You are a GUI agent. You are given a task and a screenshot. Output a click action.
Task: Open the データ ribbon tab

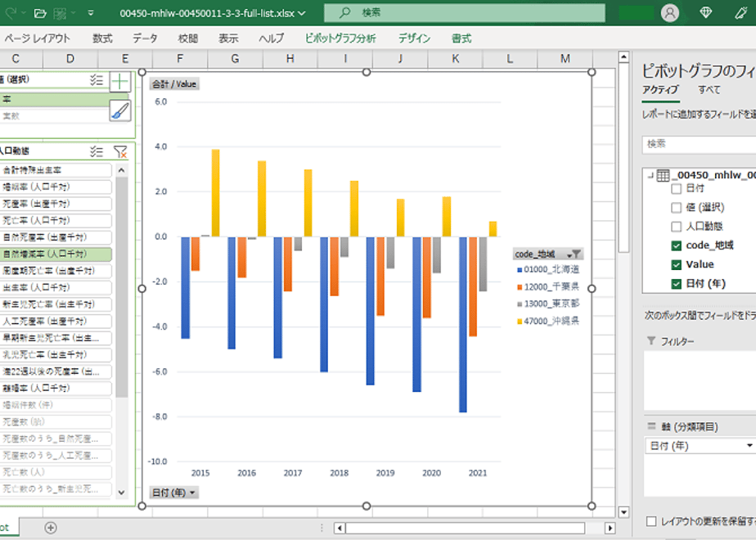(x=145, y=38)
